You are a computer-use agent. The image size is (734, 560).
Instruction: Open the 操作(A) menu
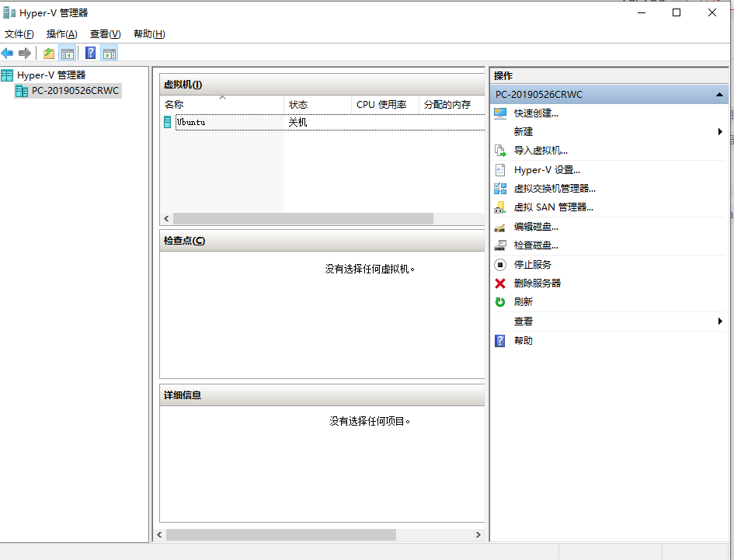tap(62, 34)
